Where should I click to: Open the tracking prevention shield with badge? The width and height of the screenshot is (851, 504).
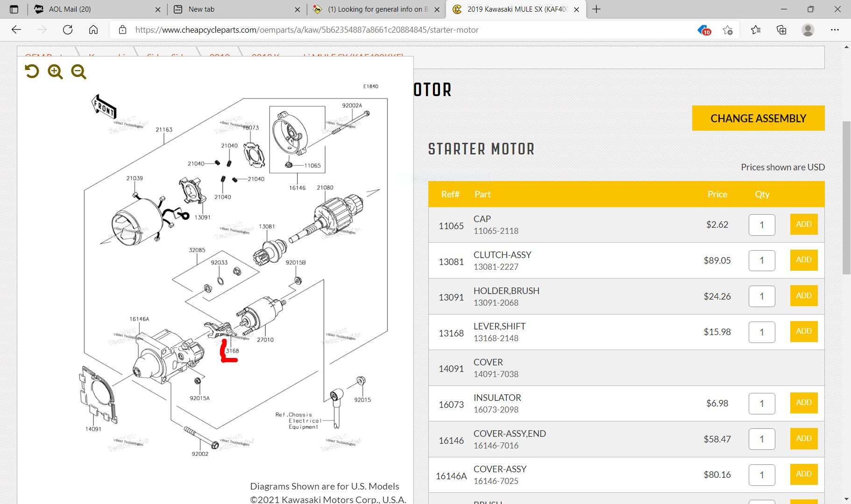(x=704, y=30)
